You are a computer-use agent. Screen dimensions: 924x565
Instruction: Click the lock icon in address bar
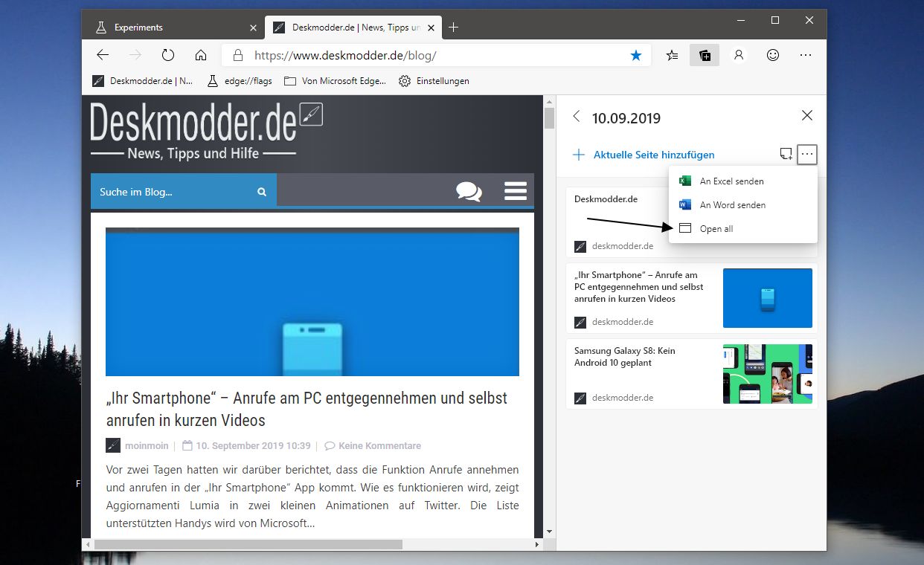coord(238,55)
